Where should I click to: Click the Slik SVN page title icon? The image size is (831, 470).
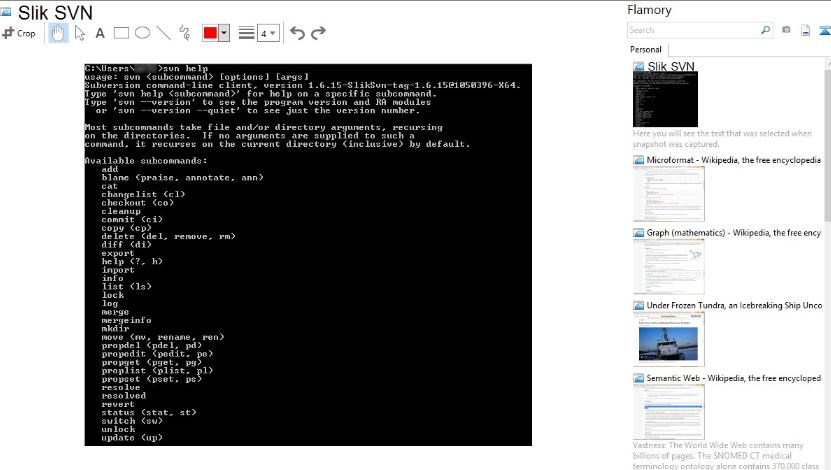[x=6, y=12]
